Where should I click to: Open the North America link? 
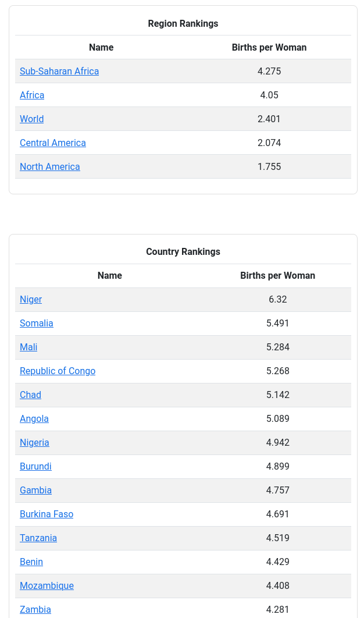pyautogui.click(x=49, y=166)
